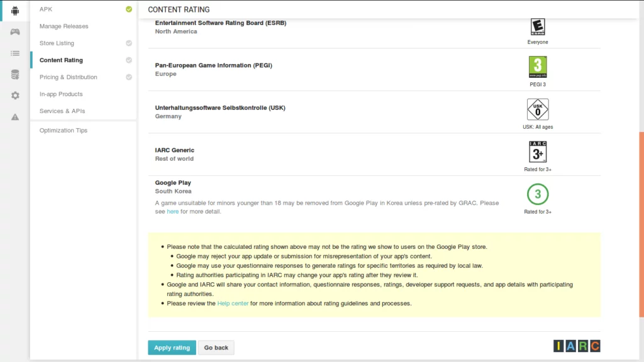Click the status circle beside Pricing & Distribution
644x362 pixels.
tap(129, 77)
